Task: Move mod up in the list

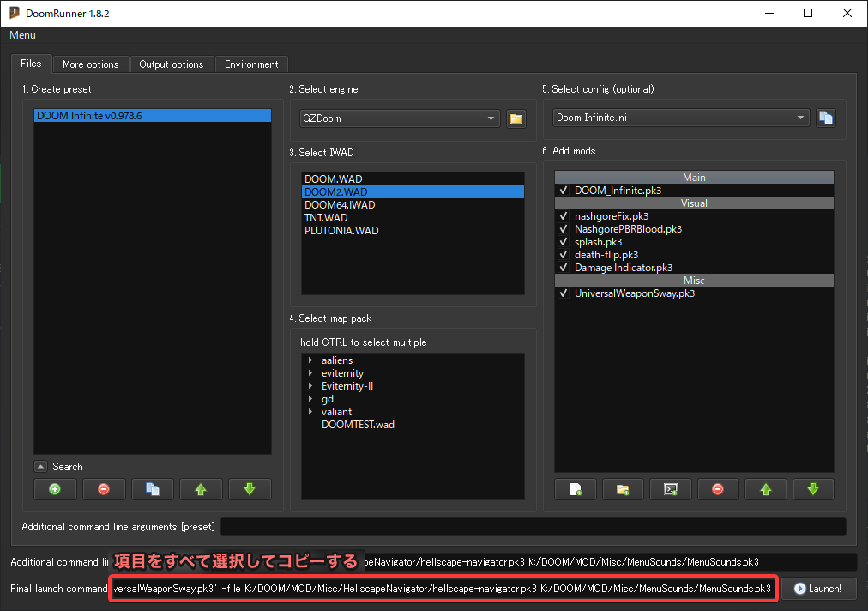Action: coord(766,489)
